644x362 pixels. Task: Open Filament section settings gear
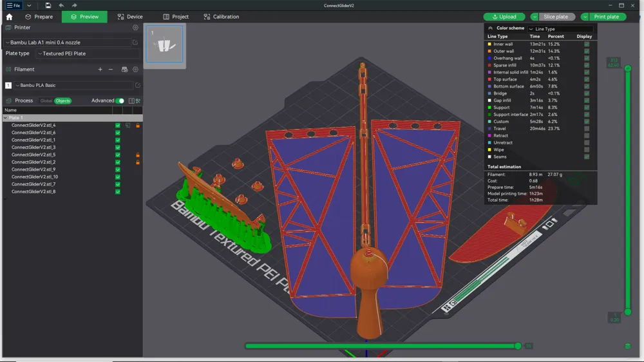(x=135, y=70)
